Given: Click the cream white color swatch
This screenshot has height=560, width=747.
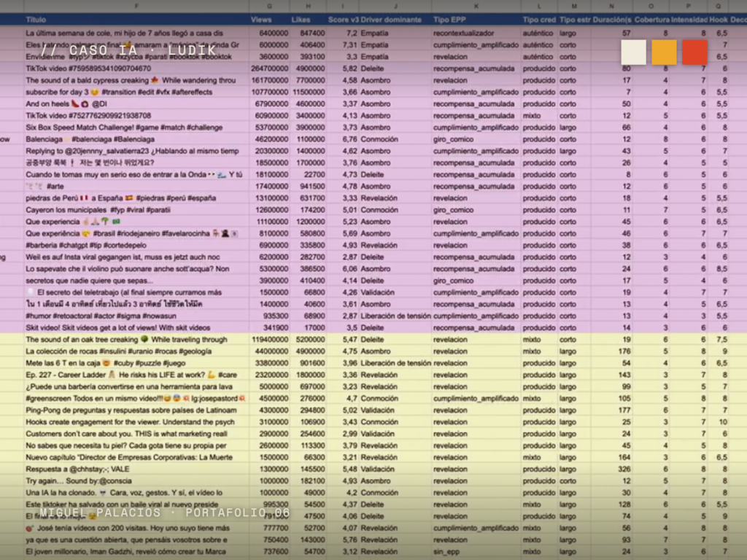Looking at the screenshot, I should 634,52.
